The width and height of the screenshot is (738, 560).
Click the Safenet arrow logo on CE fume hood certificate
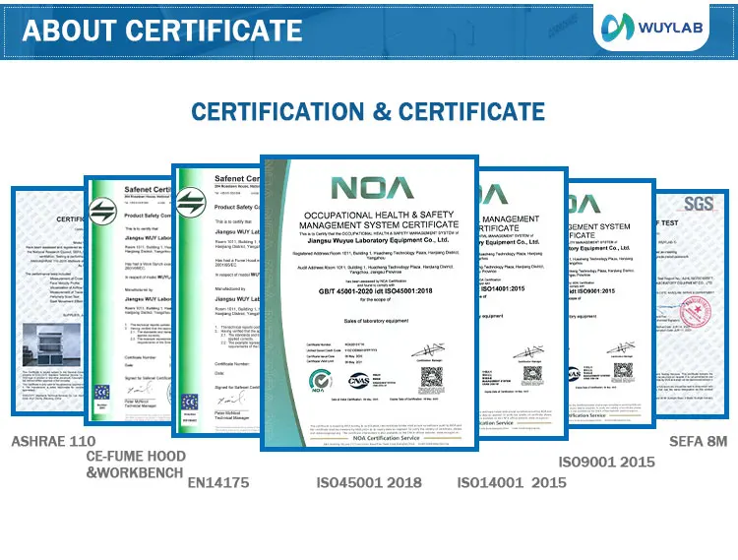tap(103, 211)
